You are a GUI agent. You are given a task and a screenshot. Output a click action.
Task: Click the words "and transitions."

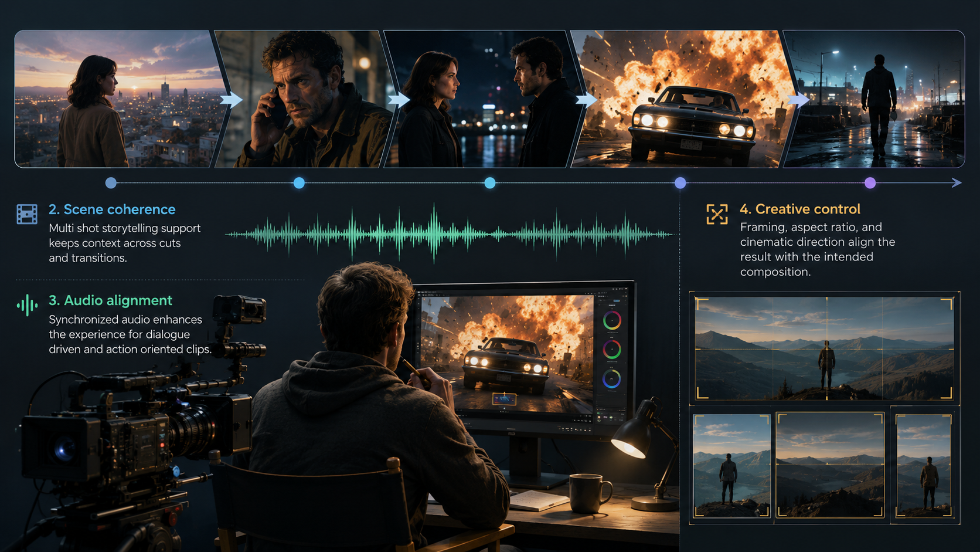tap(88, 258)
